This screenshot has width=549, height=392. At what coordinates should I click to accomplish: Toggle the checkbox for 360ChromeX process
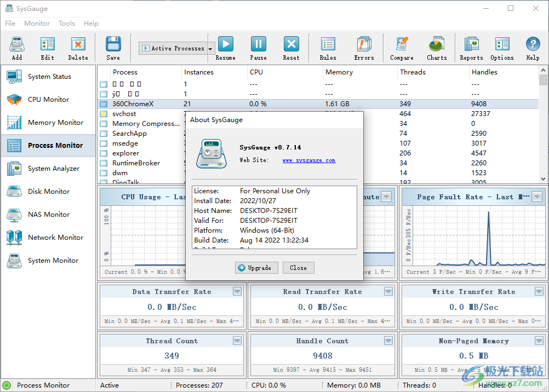[104, 104]
